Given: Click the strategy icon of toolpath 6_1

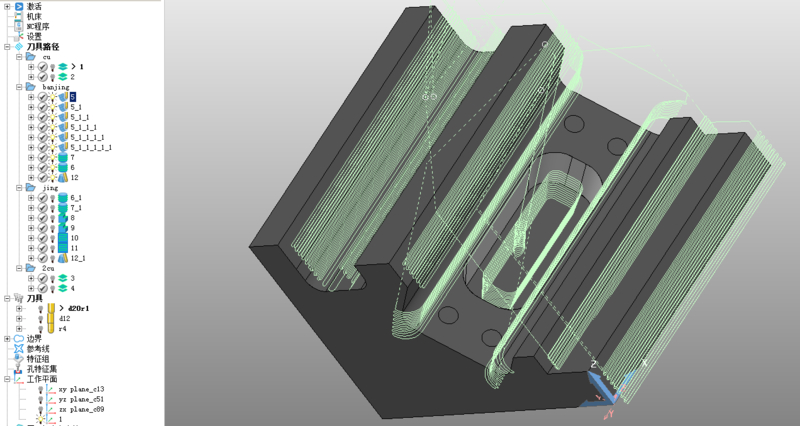Looking at the screenshot, I should (63, 197).
